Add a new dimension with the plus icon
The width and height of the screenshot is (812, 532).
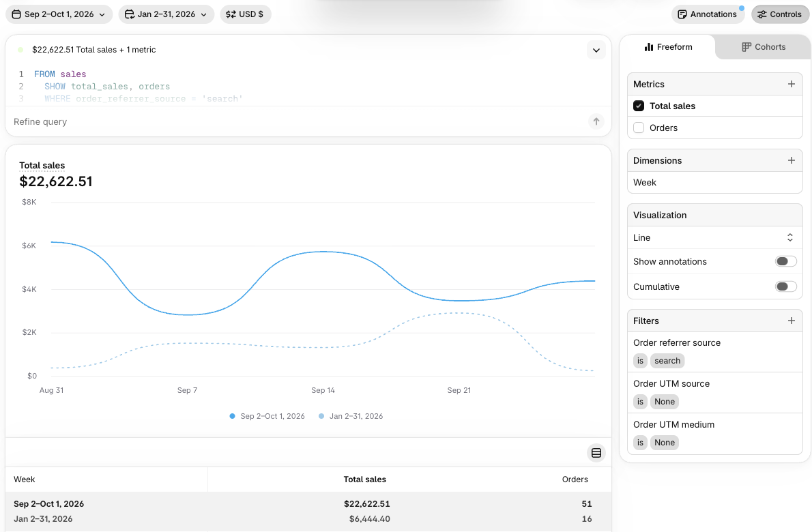pos(791,160)
